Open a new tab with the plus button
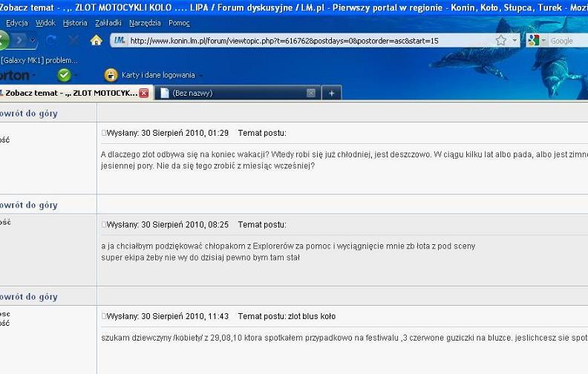Screen dimensions: 588x374 click(332, 93)
